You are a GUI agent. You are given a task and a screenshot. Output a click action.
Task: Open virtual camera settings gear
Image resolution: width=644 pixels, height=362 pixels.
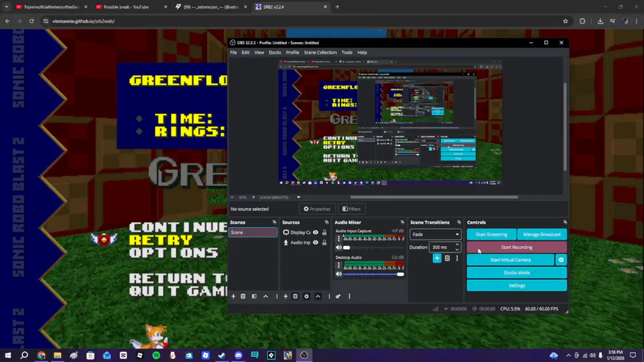point(561,260)
